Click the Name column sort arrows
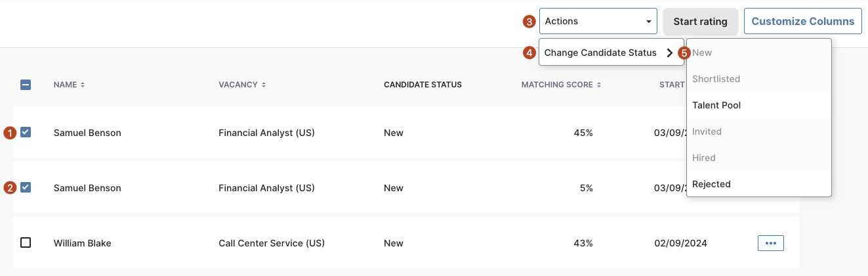 (x=83, y=85)
